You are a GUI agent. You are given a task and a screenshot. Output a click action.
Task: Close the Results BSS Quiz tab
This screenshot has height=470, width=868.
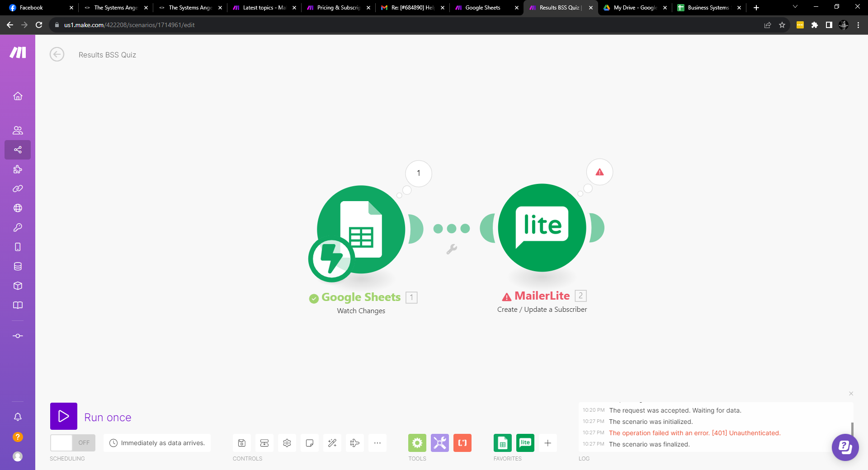click(590, 8)
